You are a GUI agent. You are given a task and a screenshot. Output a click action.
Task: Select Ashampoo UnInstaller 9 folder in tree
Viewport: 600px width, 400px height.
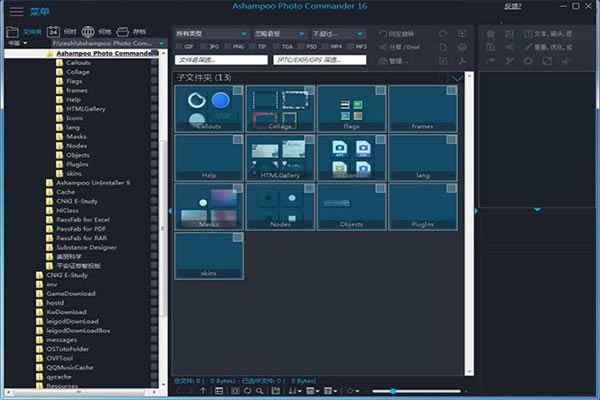point(93,183)
